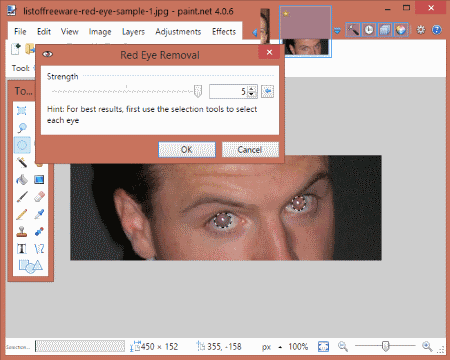The width and height of the screenshot is (450, 360).
Task: Select the Color Picker eyedropper tool
Action: click(x=39, y=214)
